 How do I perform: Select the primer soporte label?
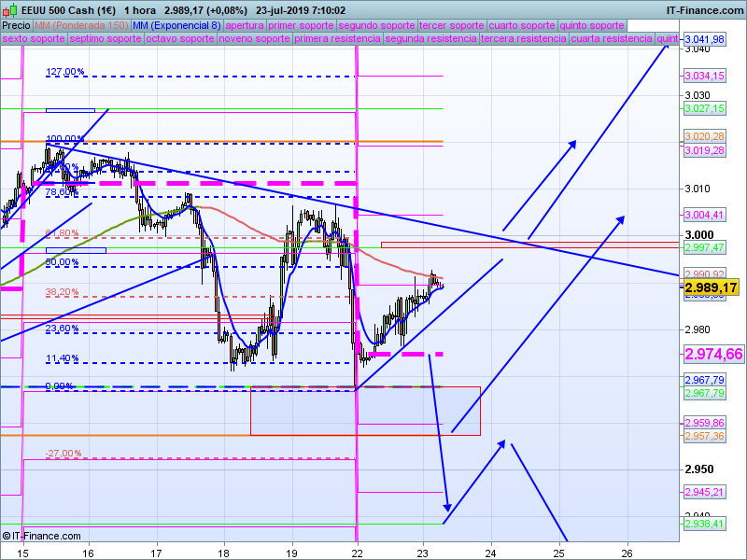pos(301,26)
